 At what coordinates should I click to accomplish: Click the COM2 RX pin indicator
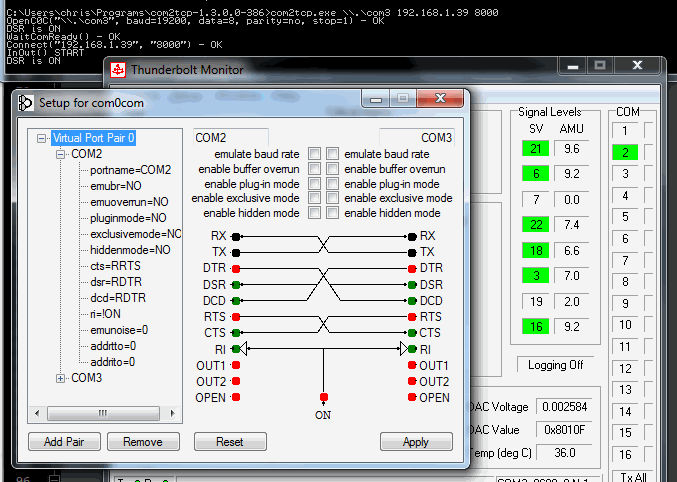coord(236,236)
